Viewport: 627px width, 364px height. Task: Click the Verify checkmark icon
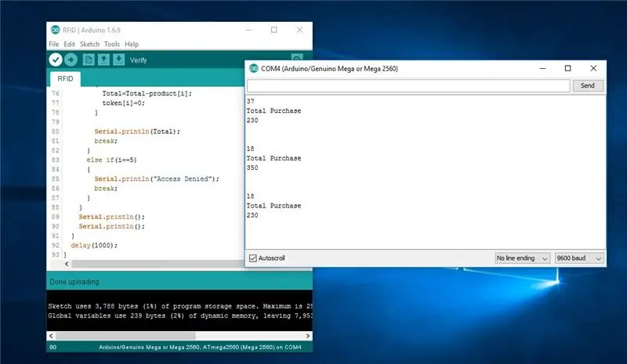[x=56, y=59]
